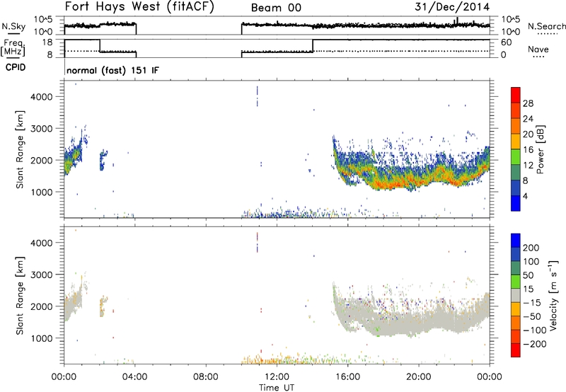Pick the red top segment of Power colorbar

coord(516,95)
